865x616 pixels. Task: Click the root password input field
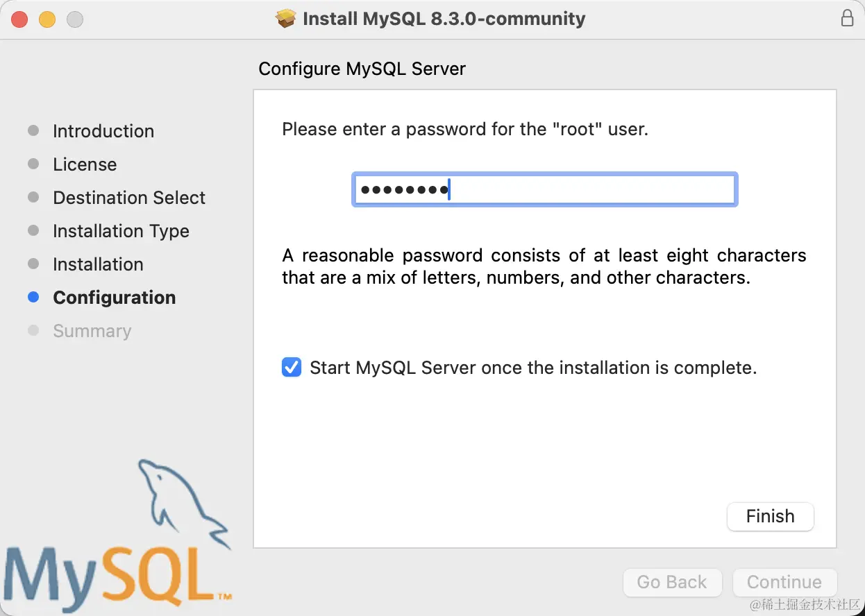545,189
